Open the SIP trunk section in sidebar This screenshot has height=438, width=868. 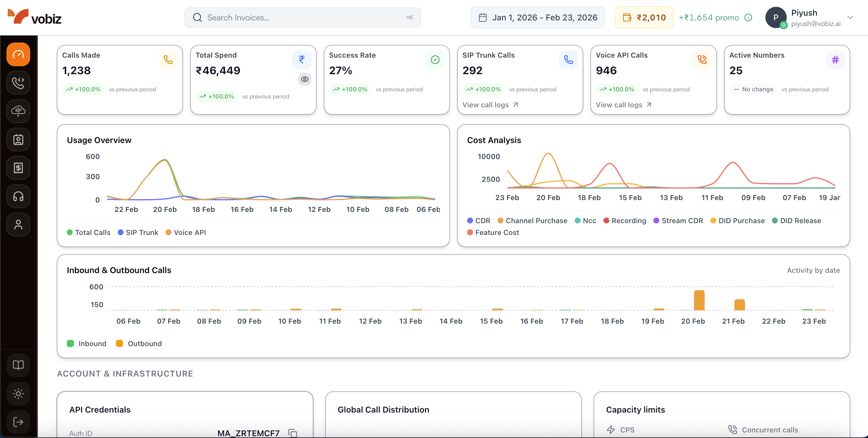(x=18, y=111)
